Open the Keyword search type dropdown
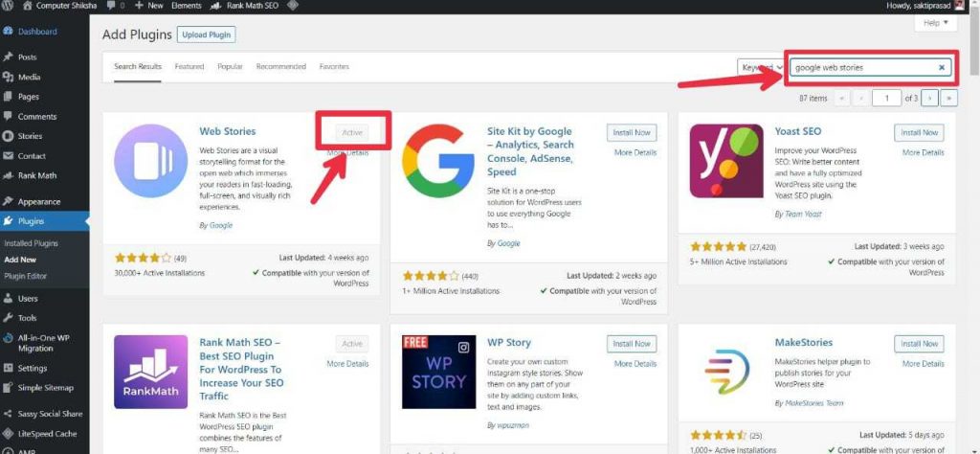 coord(761,68)
